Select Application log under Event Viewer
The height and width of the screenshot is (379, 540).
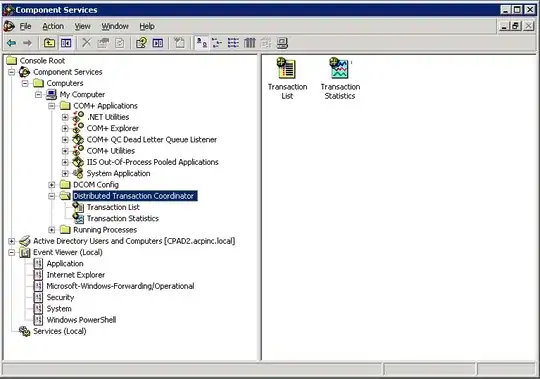[x=65, y=264]
